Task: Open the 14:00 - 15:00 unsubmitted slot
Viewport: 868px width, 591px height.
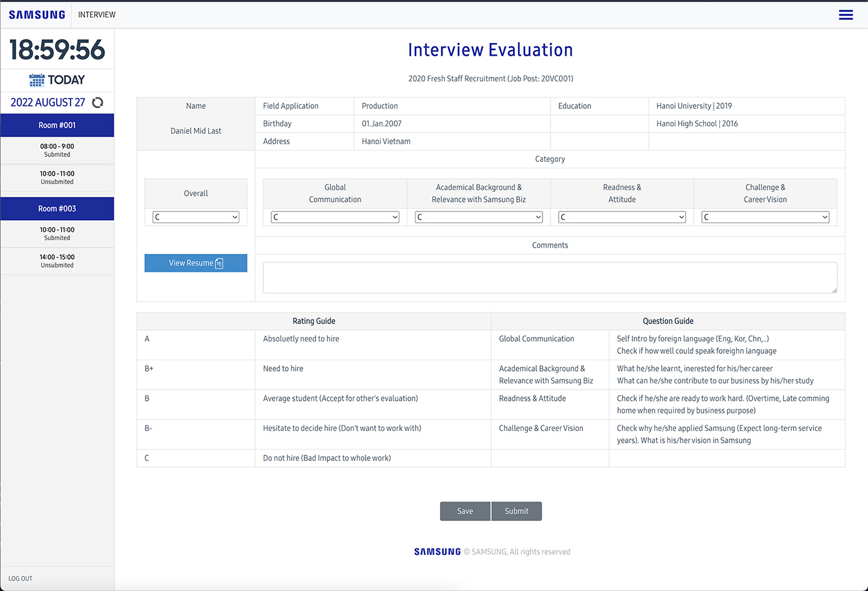Action: (57, 261)
